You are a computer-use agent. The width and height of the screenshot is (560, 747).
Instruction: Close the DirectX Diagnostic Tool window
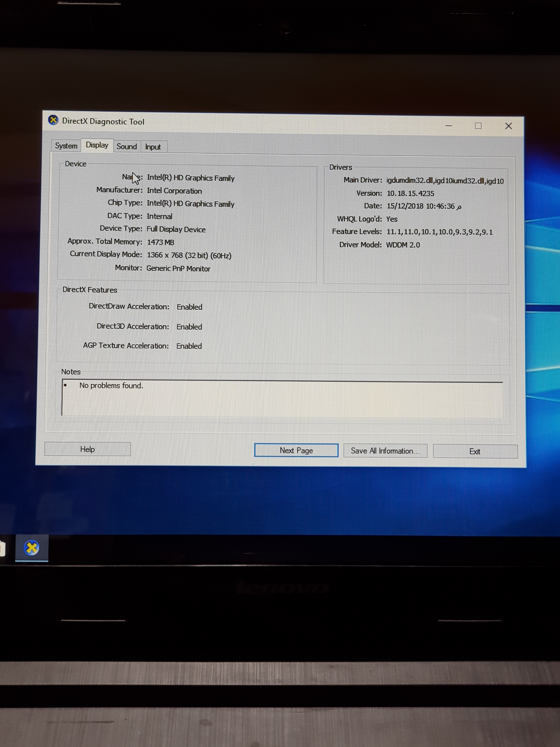pyautogui.click(x=508, y=126)
